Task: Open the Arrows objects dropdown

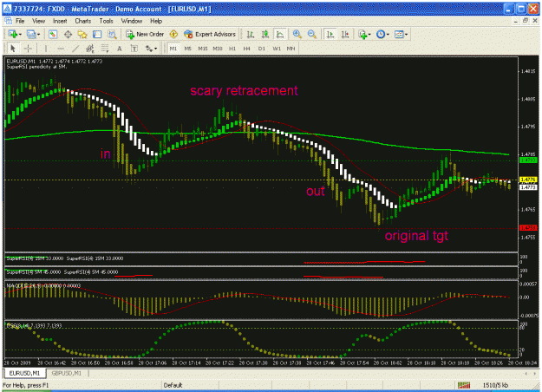Action: [151, 49]
